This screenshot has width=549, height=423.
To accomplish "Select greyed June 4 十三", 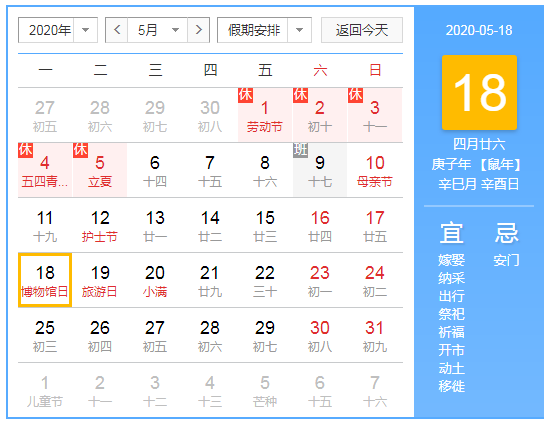I will click(x=210, y=390).
